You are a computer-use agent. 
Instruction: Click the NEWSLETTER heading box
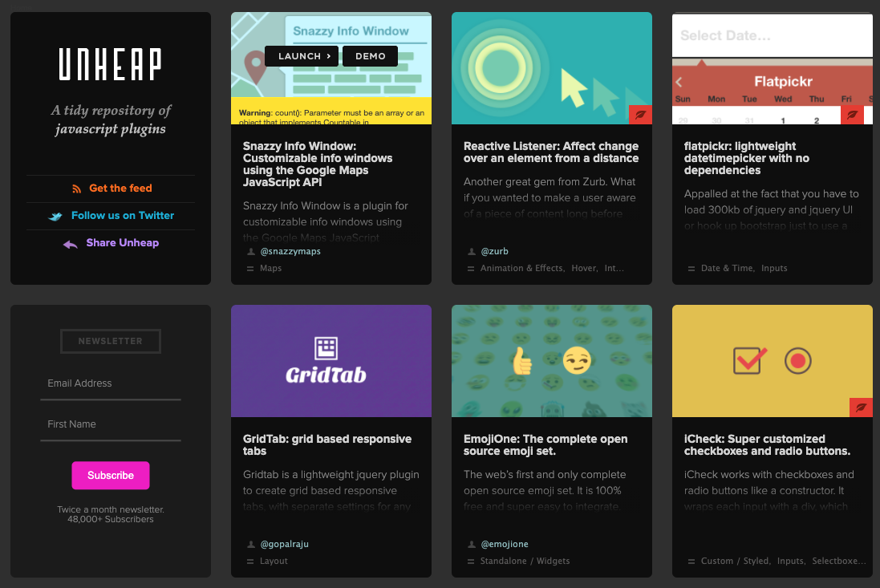click(x=111, y=341)
